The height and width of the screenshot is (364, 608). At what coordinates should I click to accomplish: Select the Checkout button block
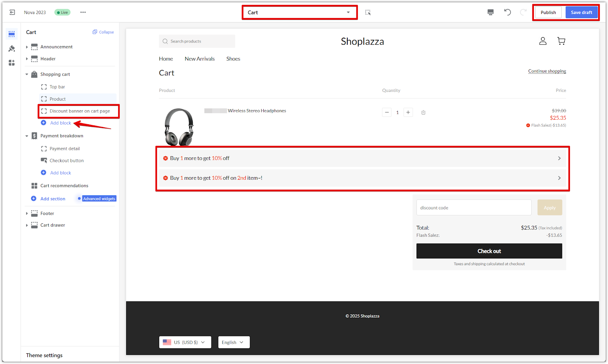click(x=66, y=161)
